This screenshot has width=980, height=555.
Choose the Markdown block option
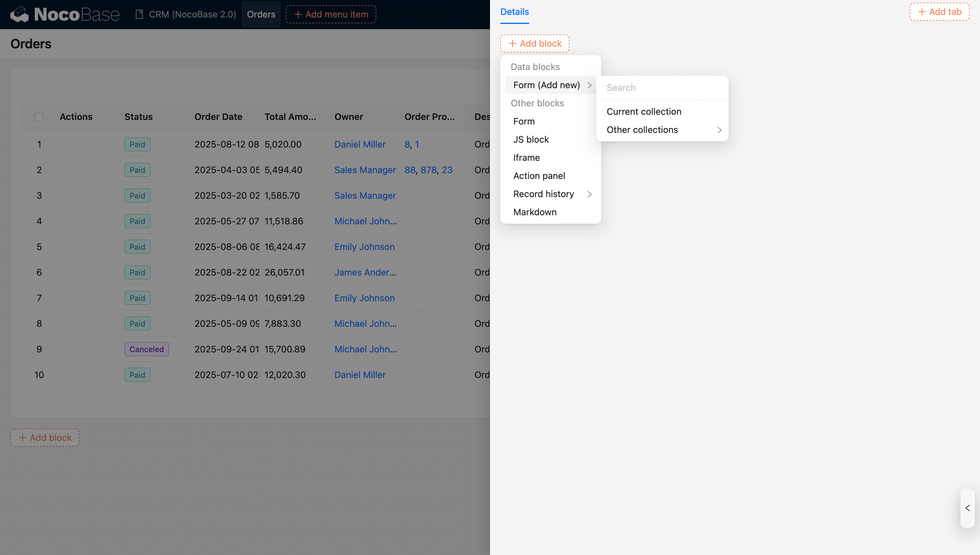(535, 212)
